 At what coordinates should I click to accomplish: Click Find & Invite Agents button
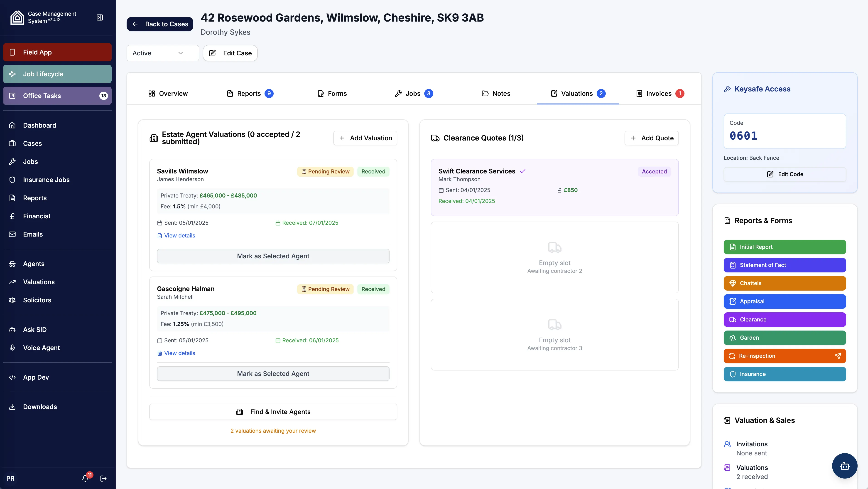273,412
